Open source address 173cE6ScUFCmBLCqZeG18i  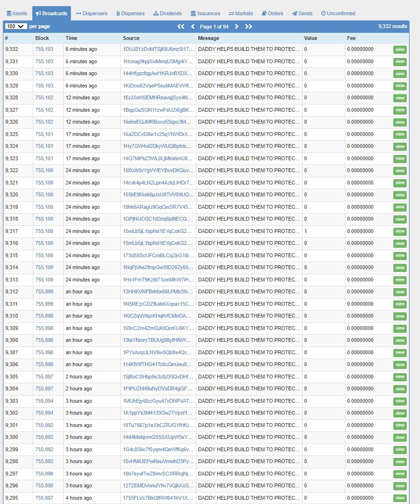(158, 255)
